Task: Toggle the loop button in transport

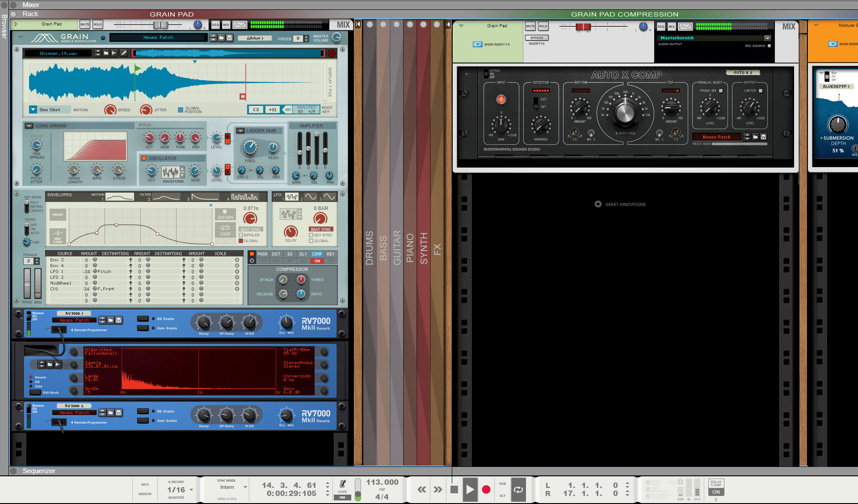Action: point(518,490)
